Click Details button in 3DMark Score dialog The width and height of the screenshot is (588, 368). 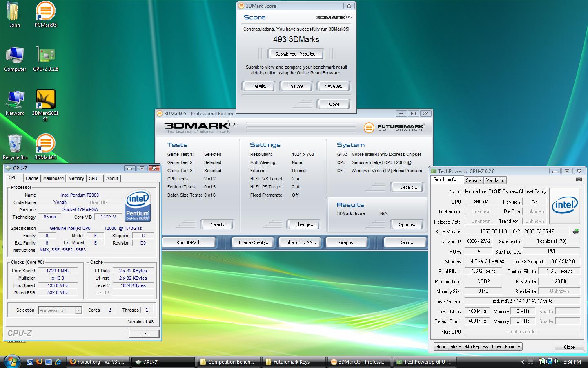pyautogui.click(x=260, y=86)
